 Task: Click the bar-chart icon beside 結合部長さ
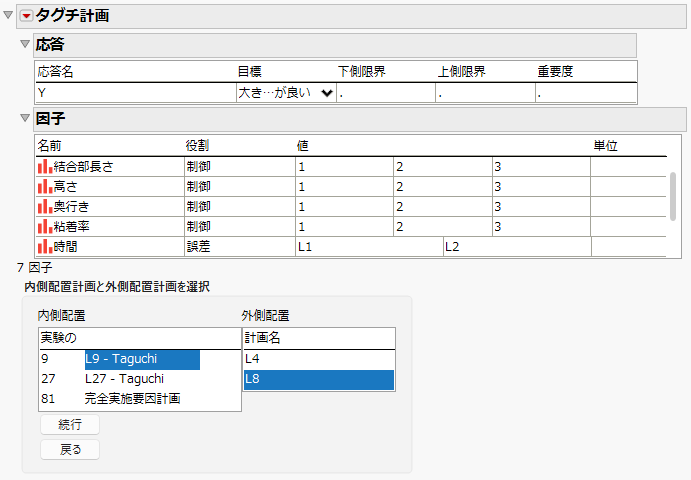tap(45, 167)
